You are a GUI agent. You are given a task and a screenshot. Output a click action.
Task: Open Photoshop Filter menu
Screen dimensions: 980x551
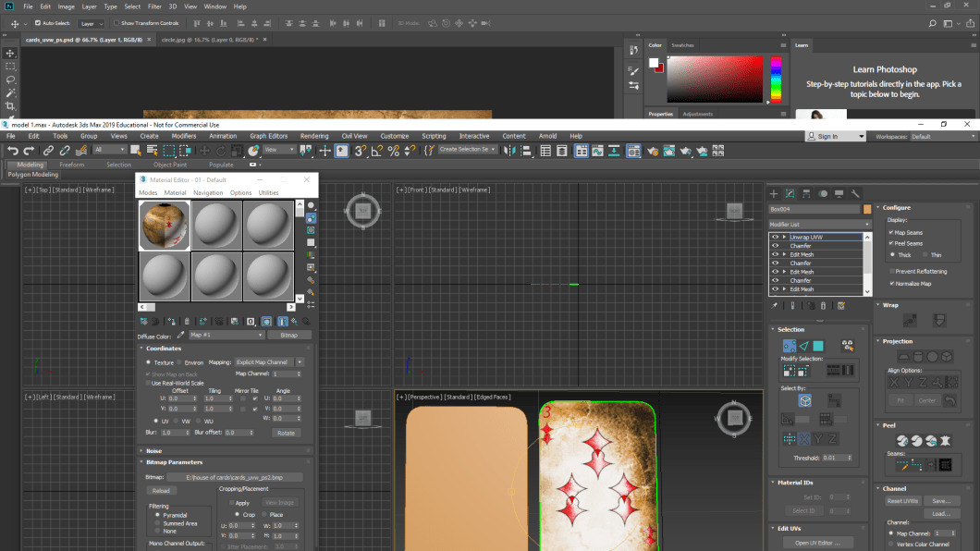coord(154,6)
